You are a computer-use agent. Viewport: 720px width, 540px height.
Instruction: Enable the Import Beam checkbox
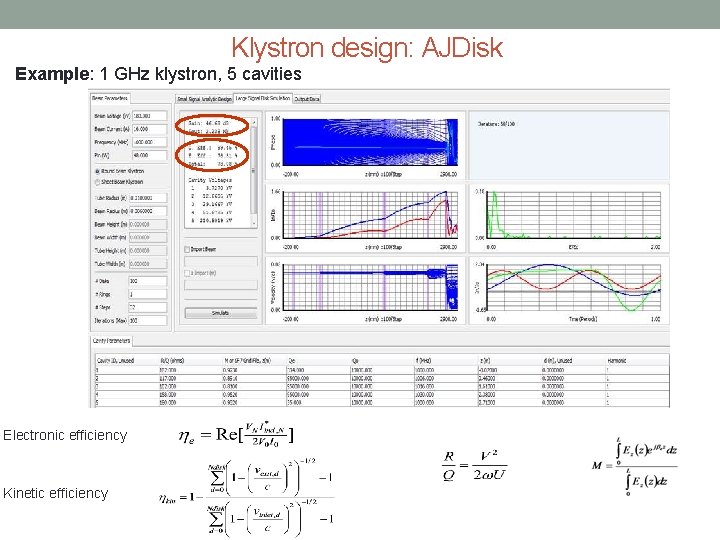pos(187,249)
